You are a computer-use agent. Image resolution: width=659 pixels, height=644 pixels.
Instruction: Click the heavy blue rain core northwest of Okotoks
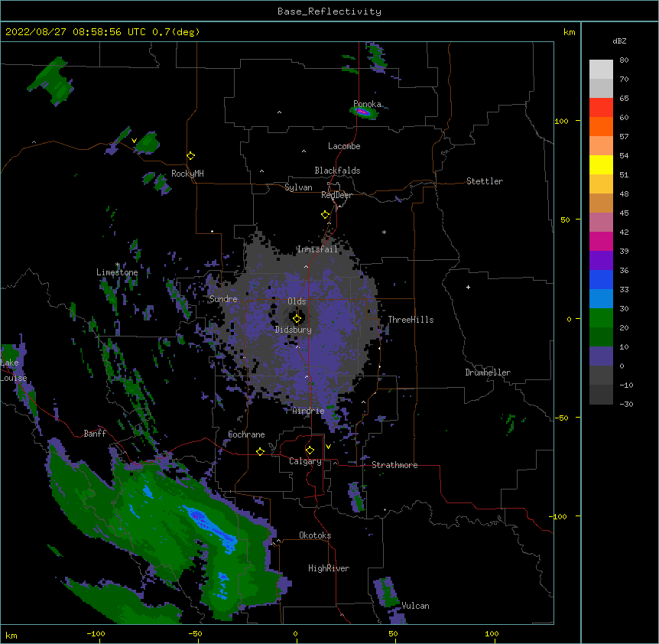coord(213,525)
